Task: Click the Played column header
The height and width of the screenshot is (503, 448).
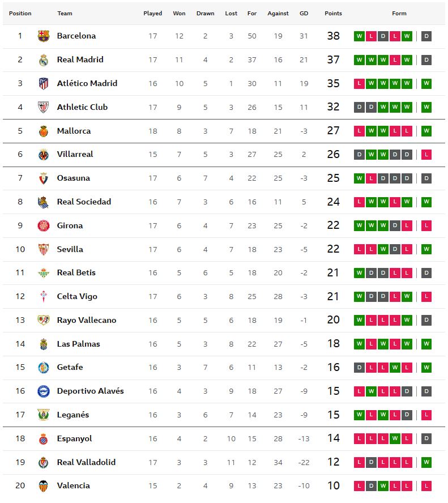Action: (152, 14)
